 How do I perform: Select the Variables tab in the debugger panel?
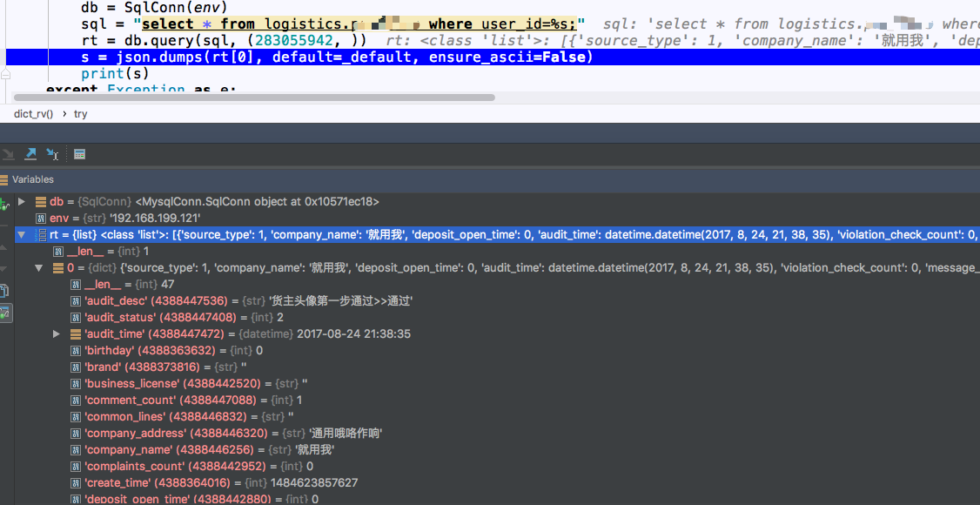32,179
